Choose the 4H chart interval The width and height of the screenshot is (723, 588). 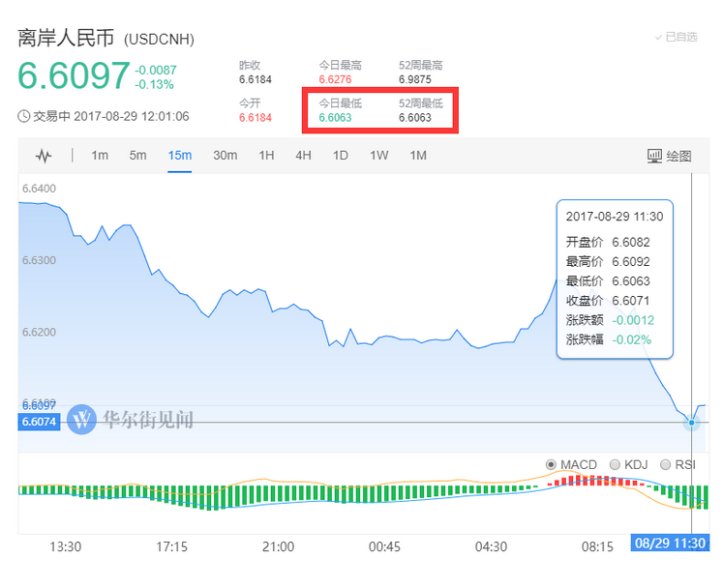tap(304, 156)
